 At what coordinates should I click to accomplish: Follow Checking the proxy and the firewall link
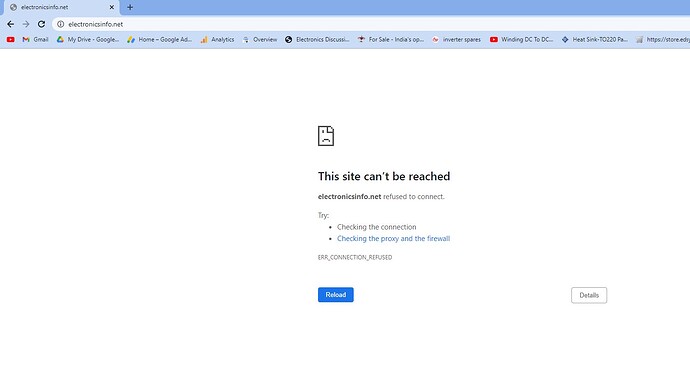(393, 238)
